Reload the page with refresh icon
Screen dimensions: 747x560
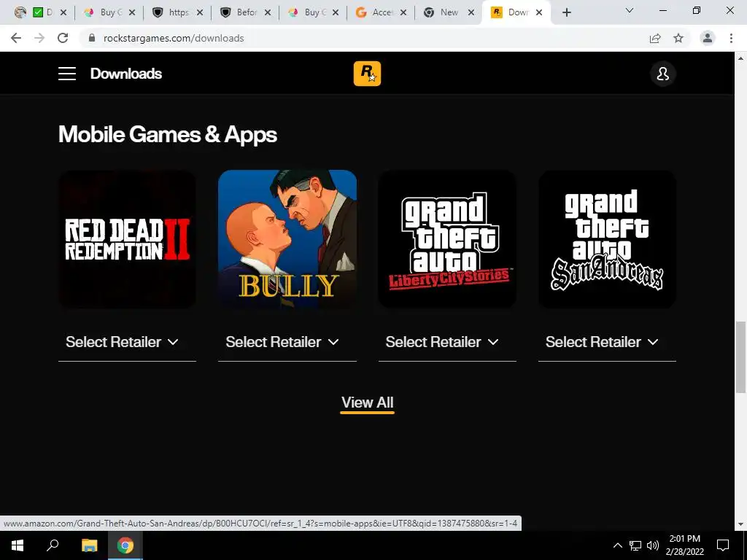tap(63, 38)
